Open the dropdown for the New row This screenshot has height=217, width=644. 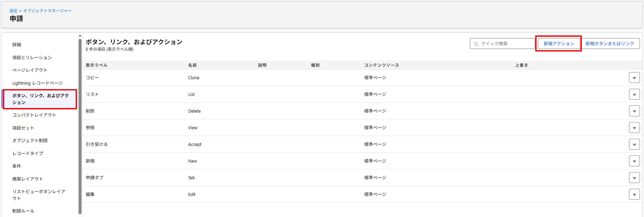click(x=634, y=161)
